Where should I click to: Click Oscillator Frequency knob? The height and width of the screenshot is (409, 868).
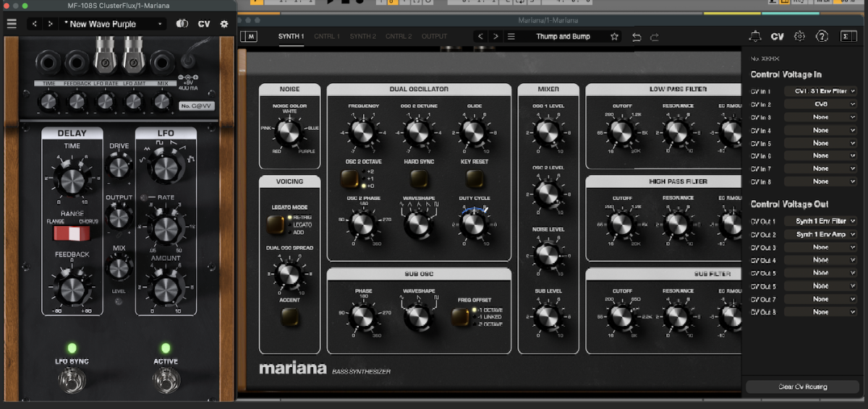(362, 133)
